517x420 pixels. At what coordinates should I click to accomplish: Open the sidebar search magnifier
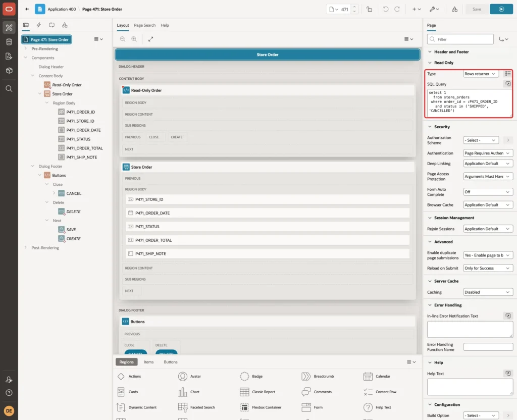pyautogui.click(x=9, y=89)
